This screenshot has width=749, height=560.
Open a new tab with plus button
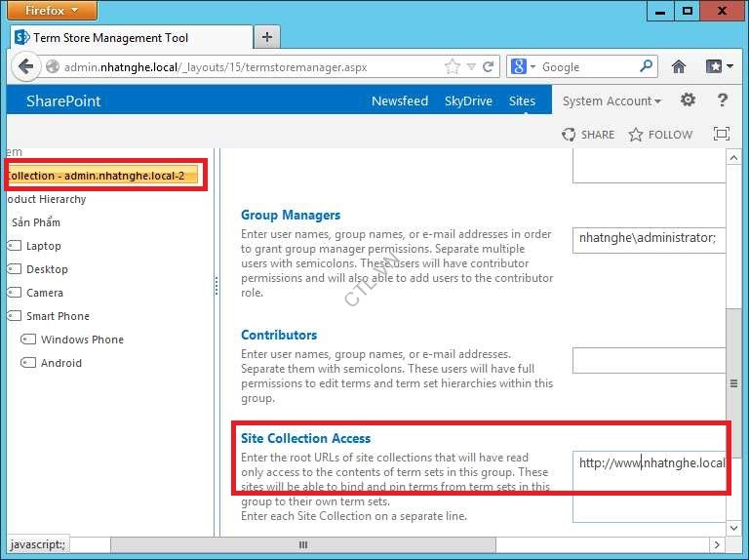(x=266, y=37)
